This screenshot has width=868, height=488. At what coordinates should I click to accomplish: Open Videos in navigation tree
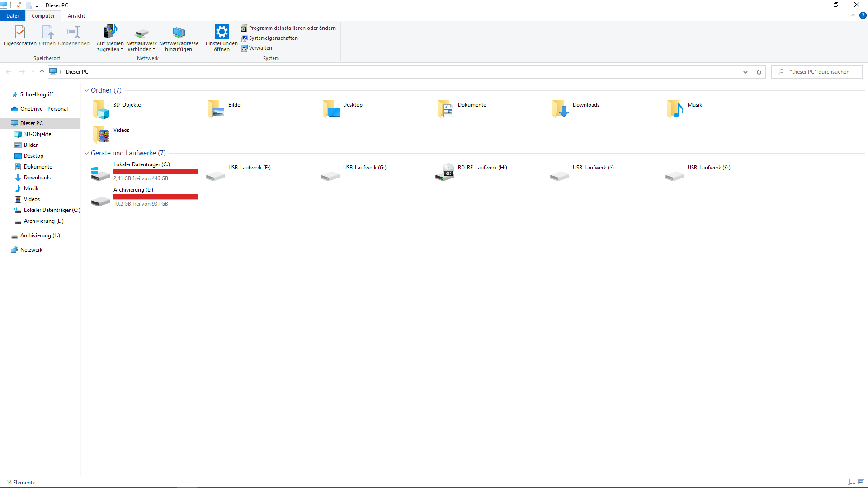pos(32,199)
